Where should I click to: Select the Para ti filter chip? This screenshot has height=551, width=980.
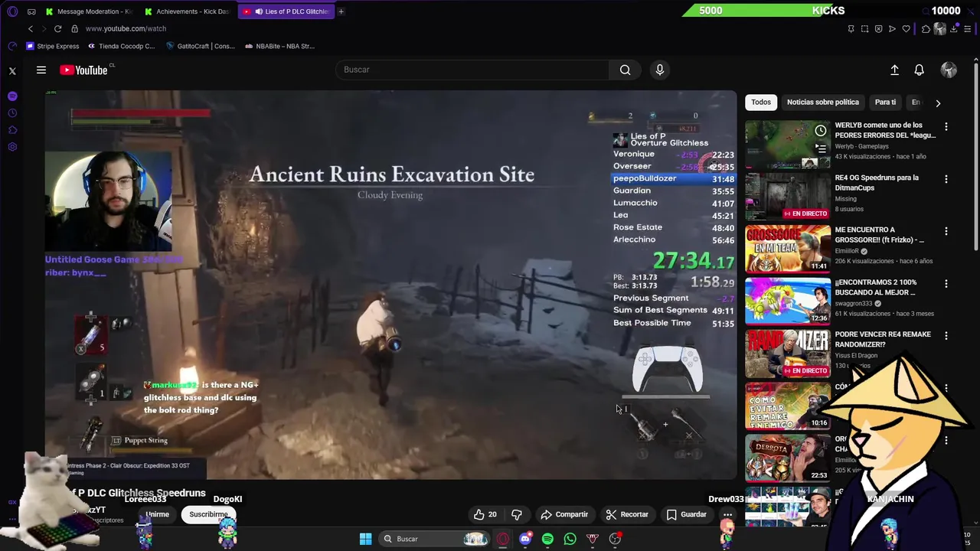coord(885,102)
